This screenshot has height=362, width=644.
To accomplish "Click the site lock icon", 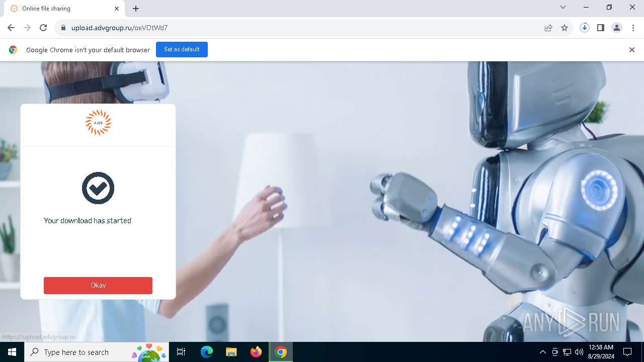I will (x=63, y=28).
